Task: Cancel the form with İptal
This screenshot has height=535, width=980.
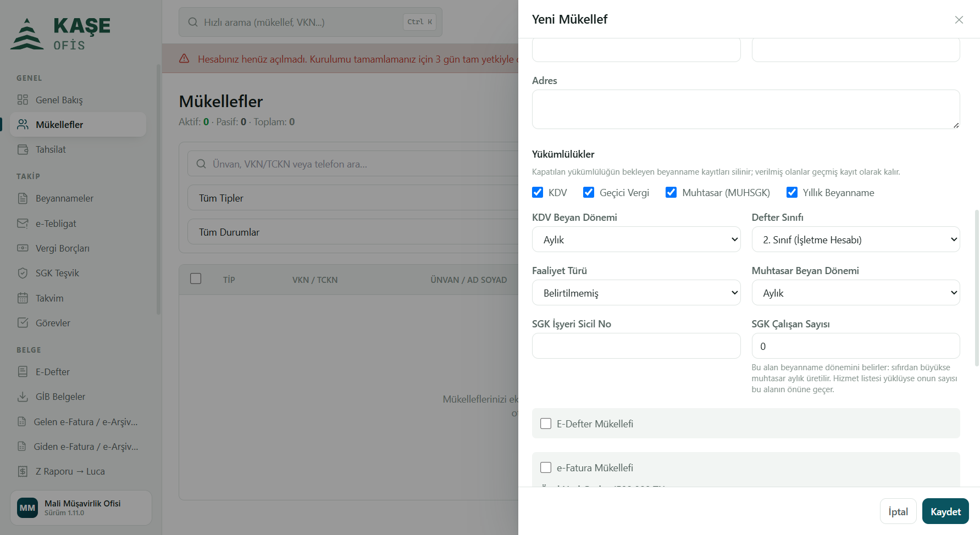Action: coord(898,511)
